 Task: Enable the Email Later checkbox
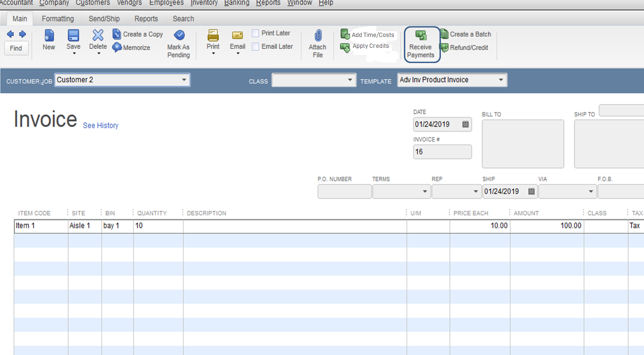(255, 46)
